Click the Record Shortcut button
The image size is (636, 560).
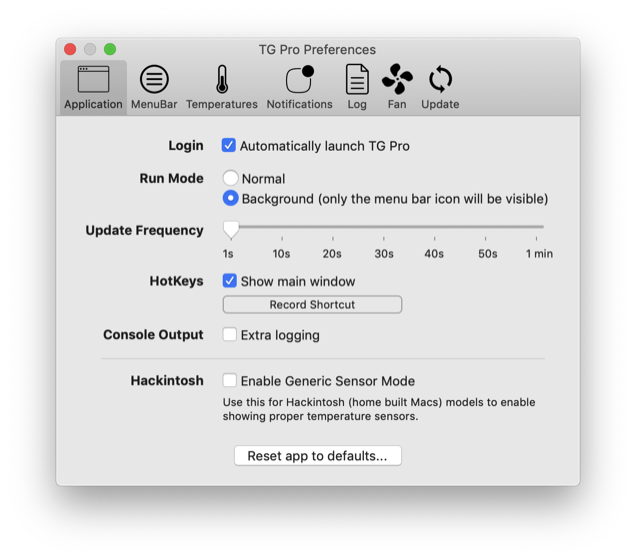pos(312,305)
